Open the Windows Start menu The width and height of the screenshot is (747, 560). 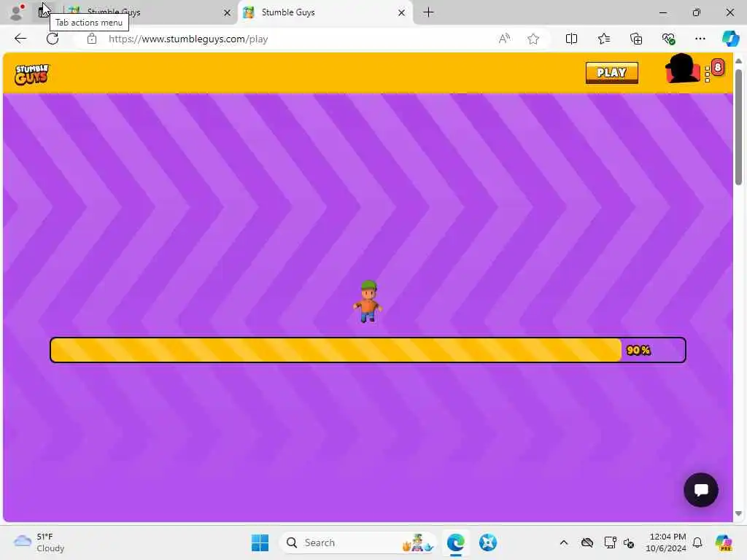tap(260, 542)
